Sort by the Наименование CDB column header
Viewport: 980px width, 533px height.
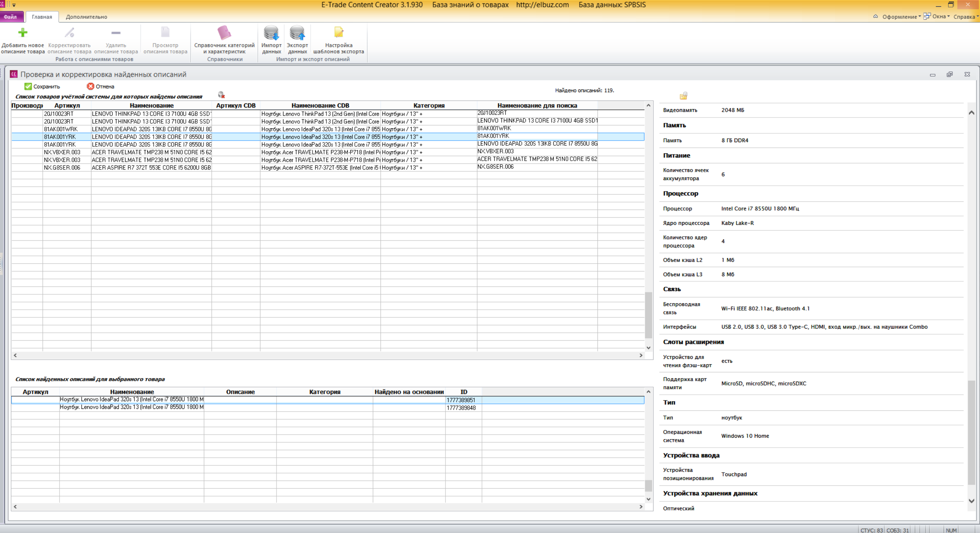[x=320, y=105]
